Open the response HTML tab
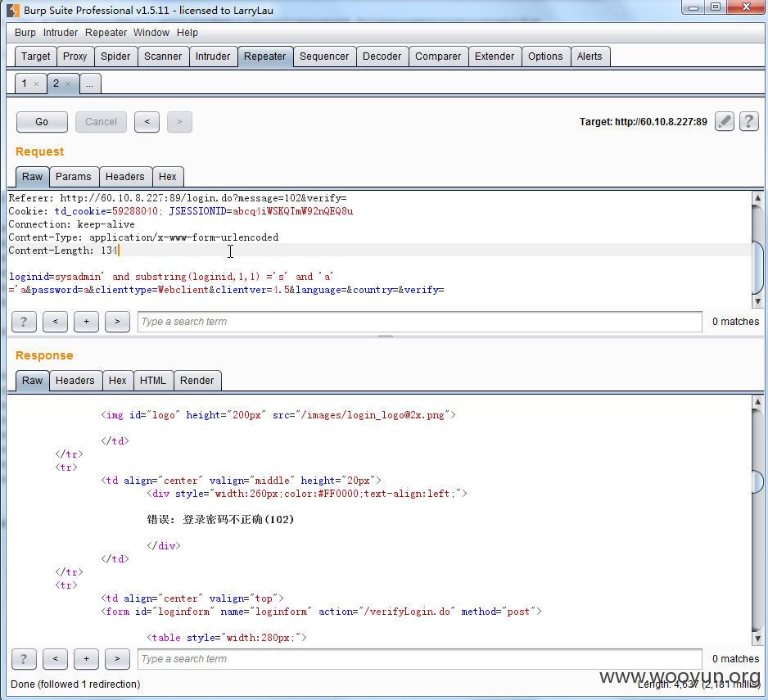 (x=153, y=381)
